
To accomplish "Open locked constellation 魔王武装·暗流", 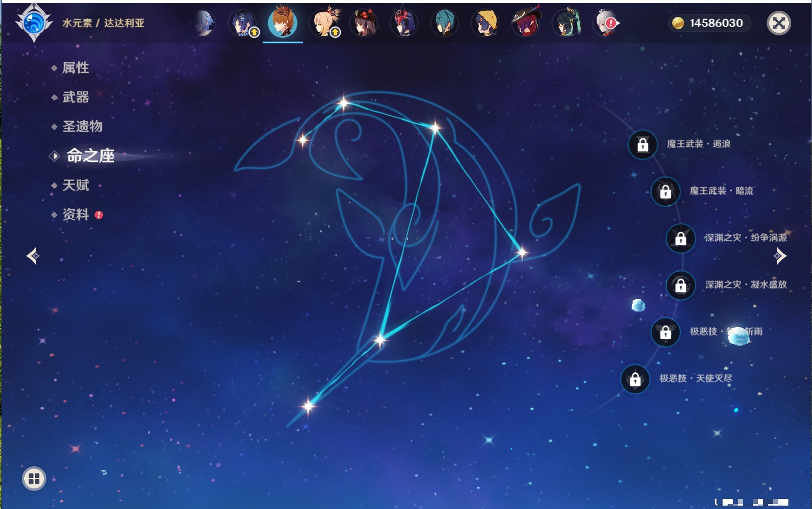I will 665,192.
